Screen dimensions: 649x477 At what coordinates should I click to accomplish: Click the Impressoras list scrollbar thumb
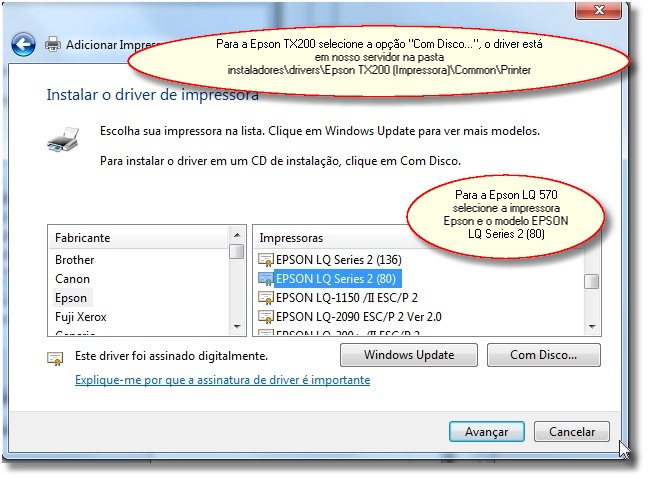pos(591,282)
